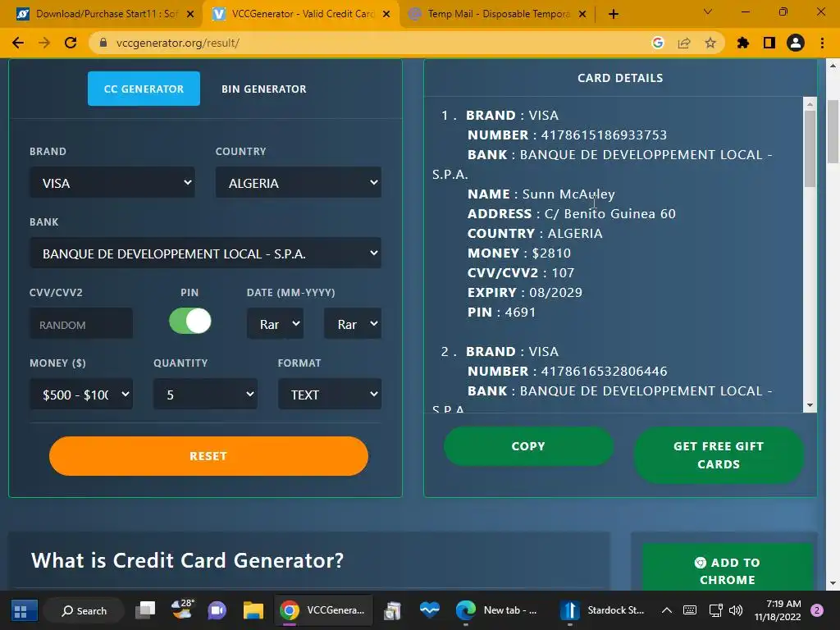Image resolution: width=840 pixels, height=630 pixels.
Task: Open the Google icon in address bar
Action: pos(658,43)
